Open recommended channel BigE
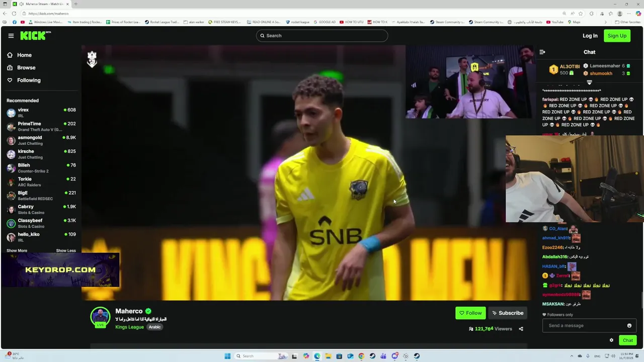 pyautogui.click(x=40, y=196)
